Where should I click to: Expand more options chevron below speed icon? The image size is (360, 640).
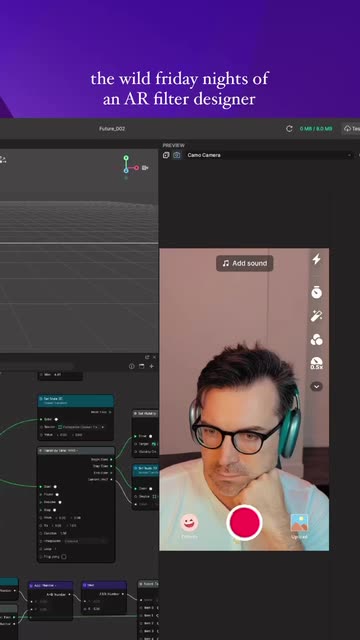tap(316, 386)
